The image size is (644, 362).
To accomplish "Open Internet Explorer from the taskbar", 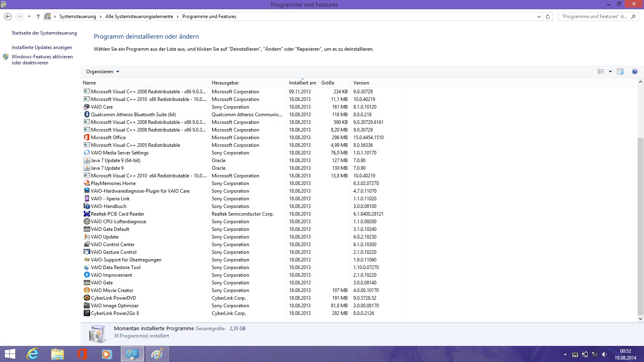I will click(x=33, y=354).
